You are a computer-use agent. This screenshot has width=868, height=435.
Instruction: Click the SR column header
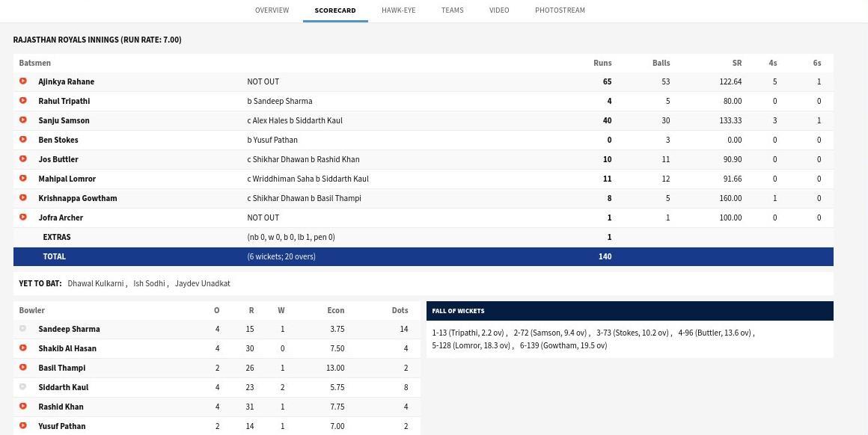click(x=737, y=63)
